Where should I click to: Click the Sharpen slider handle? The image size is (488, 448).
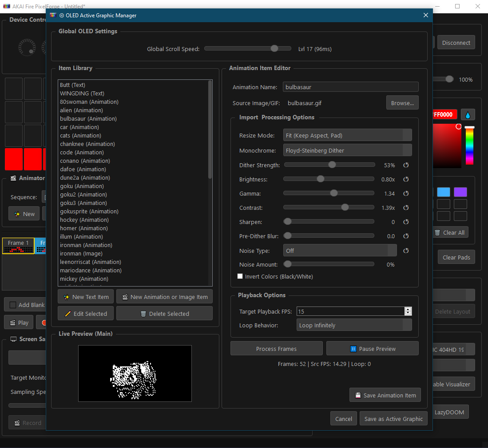[x=288, y=221]
